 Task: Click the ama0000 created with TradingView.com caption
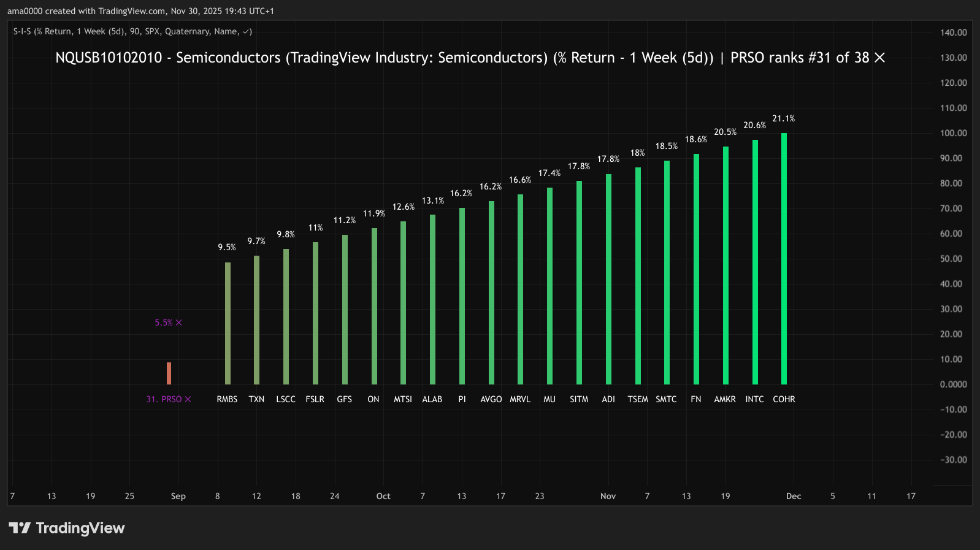pos(140,11)
